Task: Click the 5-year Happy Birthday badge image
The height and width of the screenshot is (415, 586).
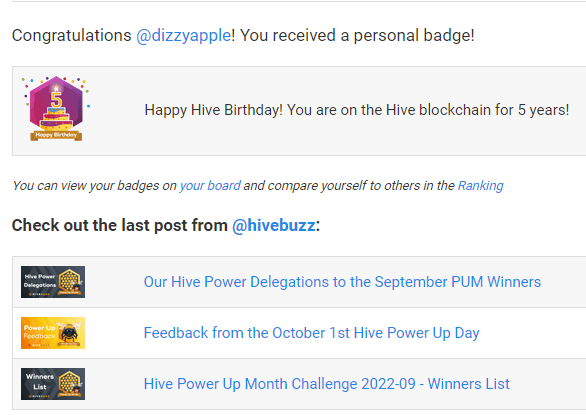Action: pos(56,109)
